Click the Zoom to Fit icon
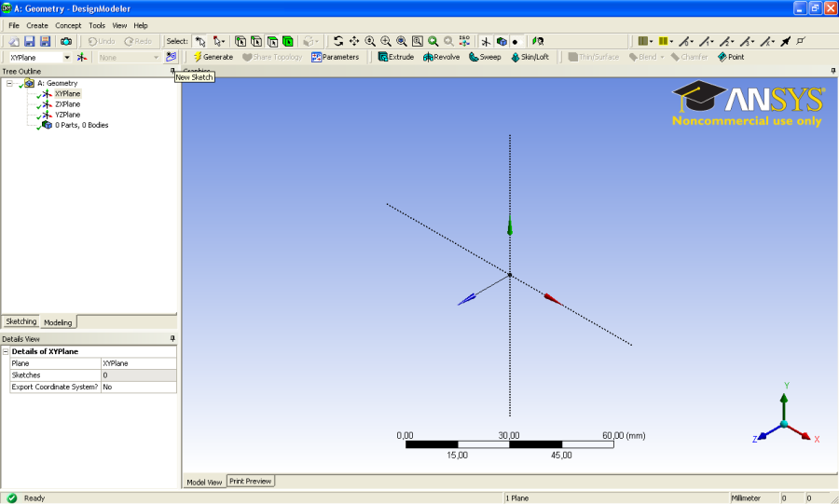Screen dimensions: 839x504 click(401, 41)
